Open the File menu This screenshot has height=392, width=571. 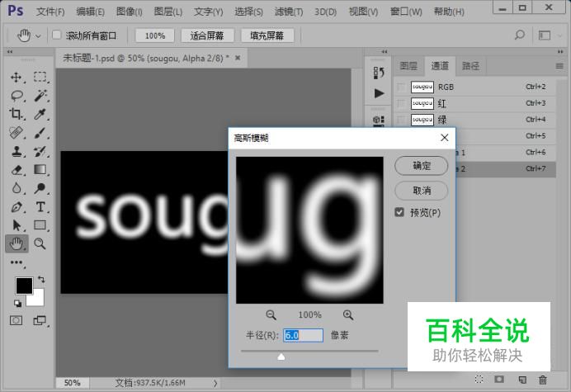[50, 12]
